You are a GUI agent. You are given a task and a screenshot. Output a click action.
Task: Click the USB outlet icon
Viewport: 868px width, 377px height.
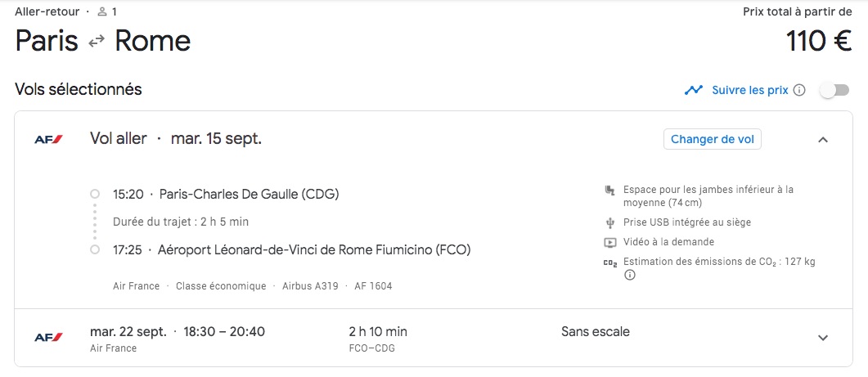(609, 222)
